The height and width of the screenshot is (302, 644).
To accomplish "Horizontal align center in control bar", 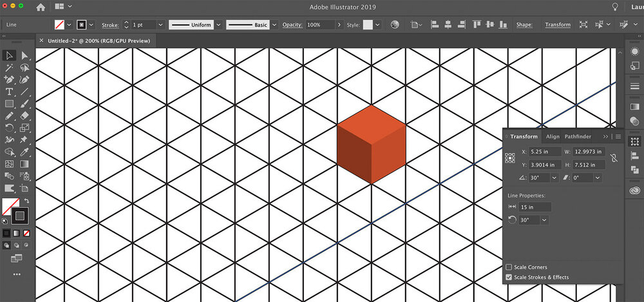I will (448, 24).
